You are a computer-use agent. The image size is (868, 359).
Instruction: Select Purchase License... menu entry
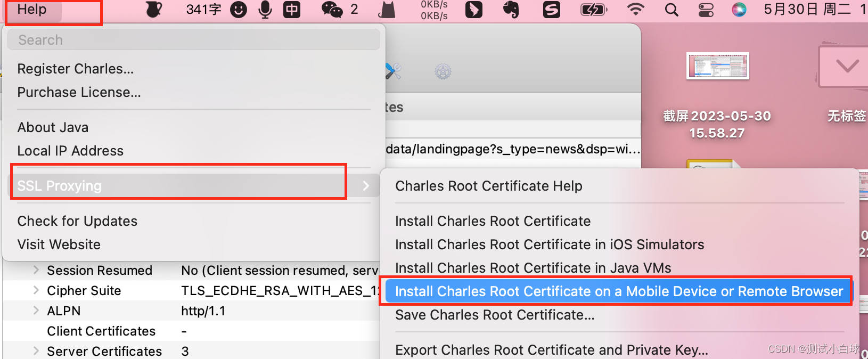tap(79, 92)
